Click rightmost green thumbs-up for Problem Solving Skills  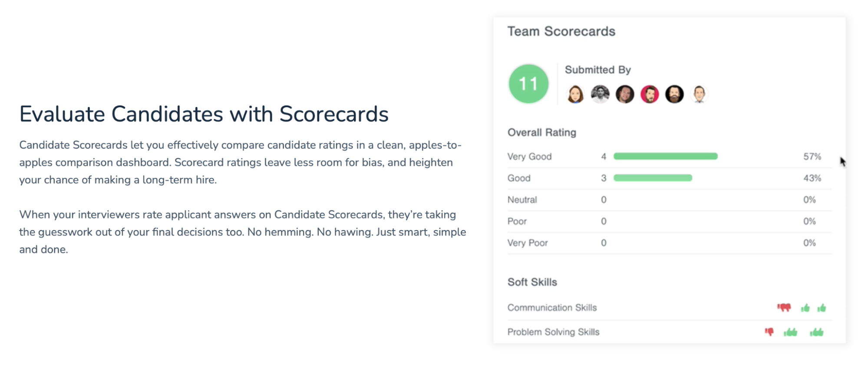(817, 332)
